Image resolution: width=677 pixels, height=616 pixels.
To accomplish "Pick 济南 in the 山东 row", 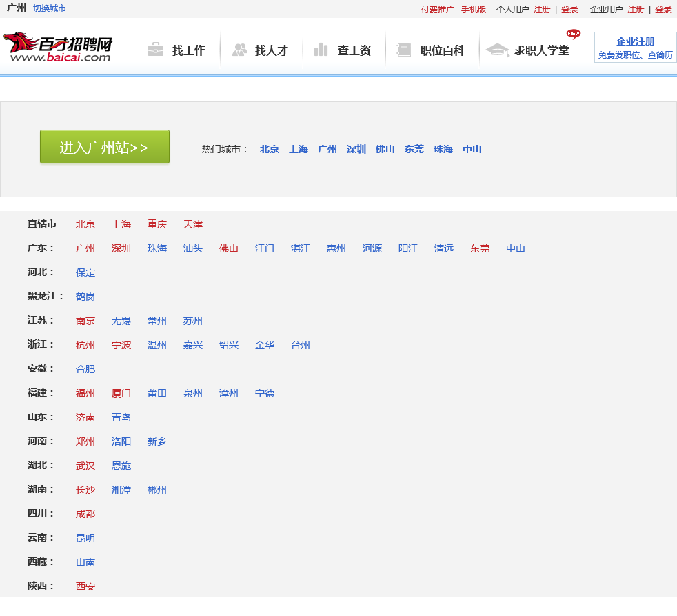I will point(85,417).
